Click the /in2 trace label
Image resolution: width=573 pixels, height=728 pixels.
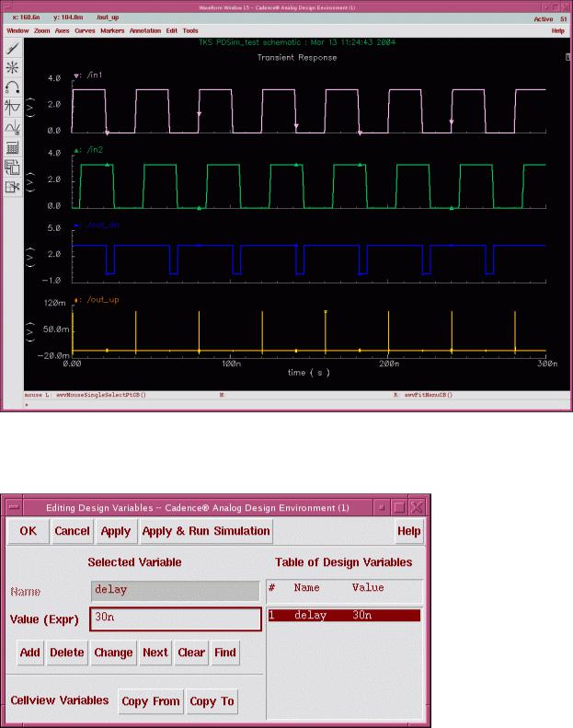click(95, 149)
